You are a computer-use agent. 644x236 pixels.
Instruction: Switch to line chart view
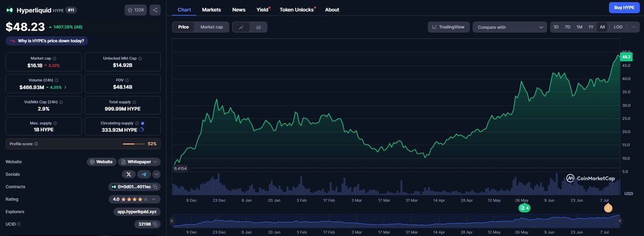pyautogui.click(x=241, y=27)
